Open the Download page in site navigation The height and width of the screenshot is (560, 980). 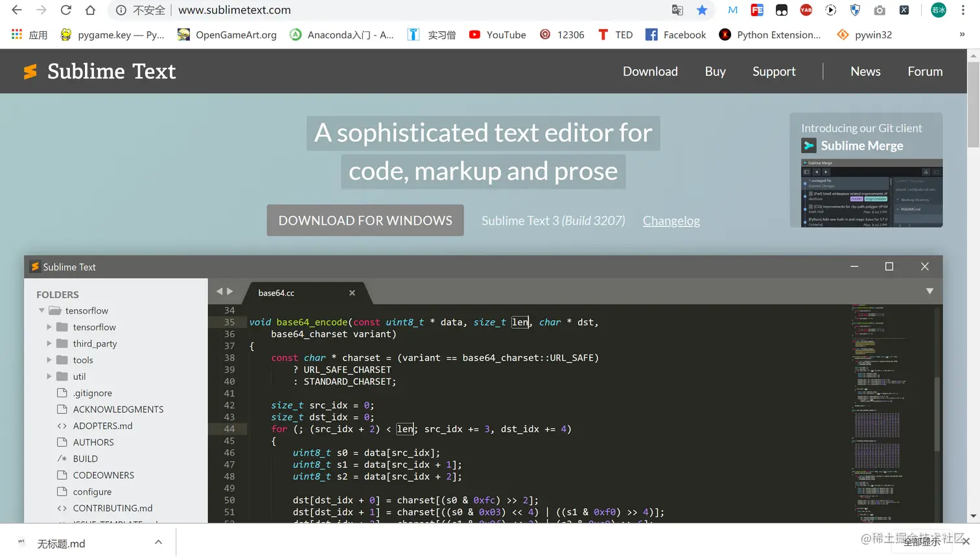650,71
